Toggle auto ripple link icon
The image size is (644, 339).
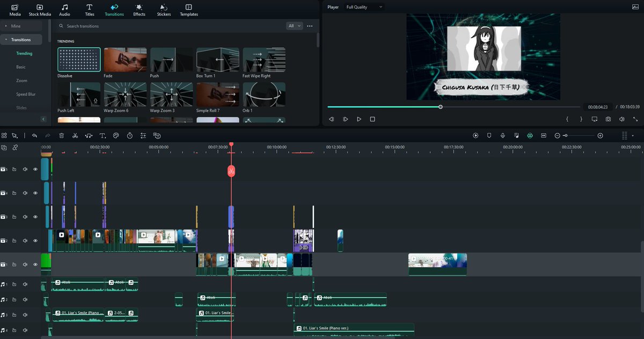coord(15,147)
